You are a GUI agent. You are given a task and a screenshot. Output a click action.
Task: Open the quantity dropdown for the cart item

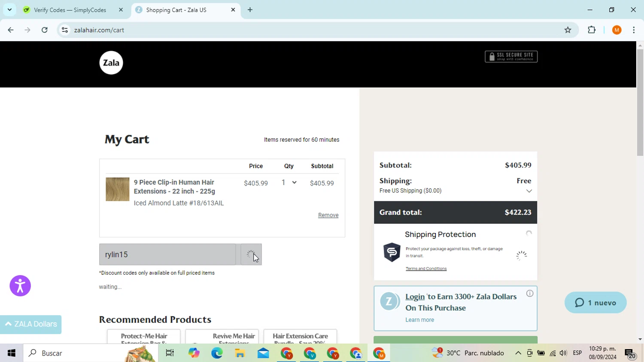point(289,183)
